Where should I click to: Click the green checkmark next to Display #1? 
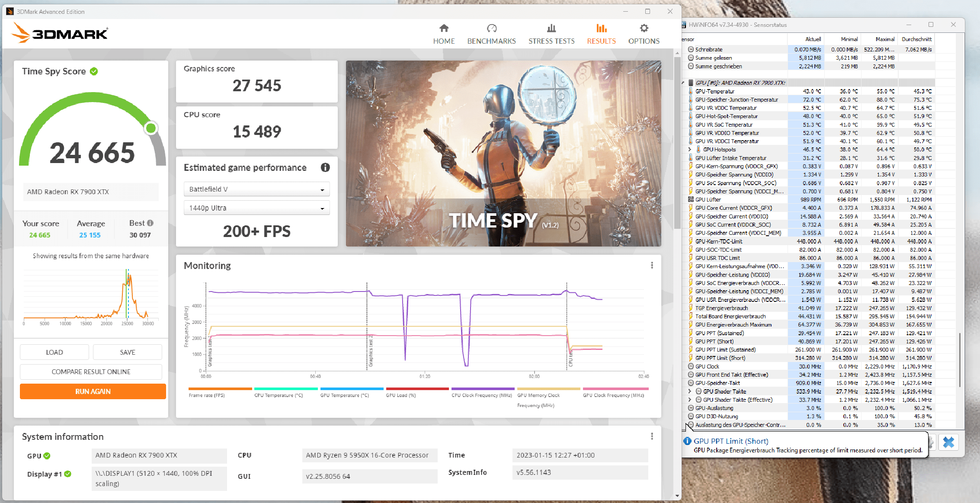click(68, 474)
